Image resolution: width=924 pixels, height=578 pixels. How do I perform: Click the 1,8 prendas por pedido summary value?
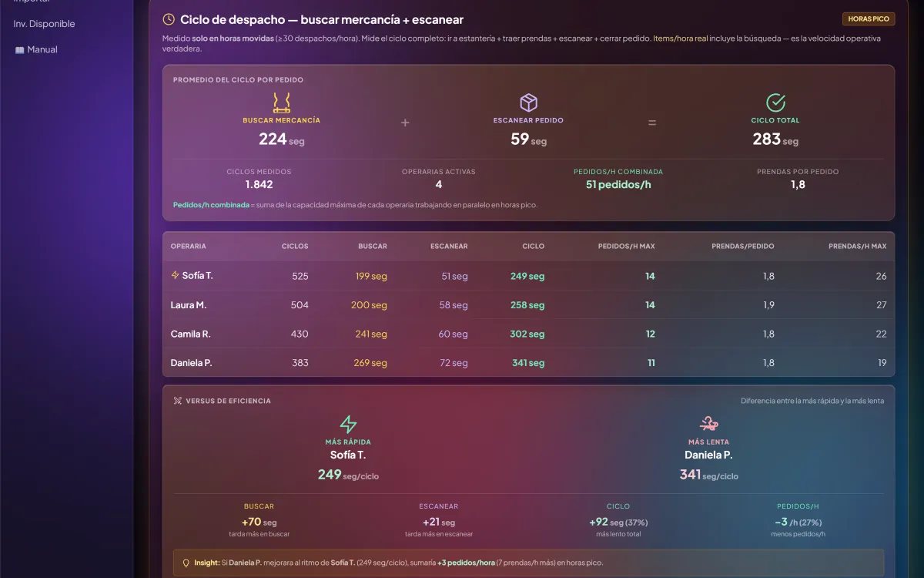(x=798, y=185)
